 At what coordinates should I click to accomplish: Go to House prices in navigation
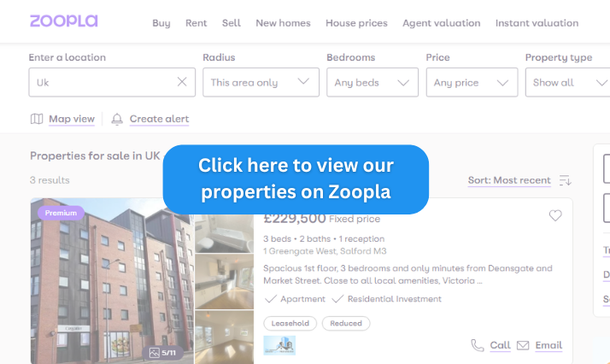pyautogui.click(x=356, y=23)
